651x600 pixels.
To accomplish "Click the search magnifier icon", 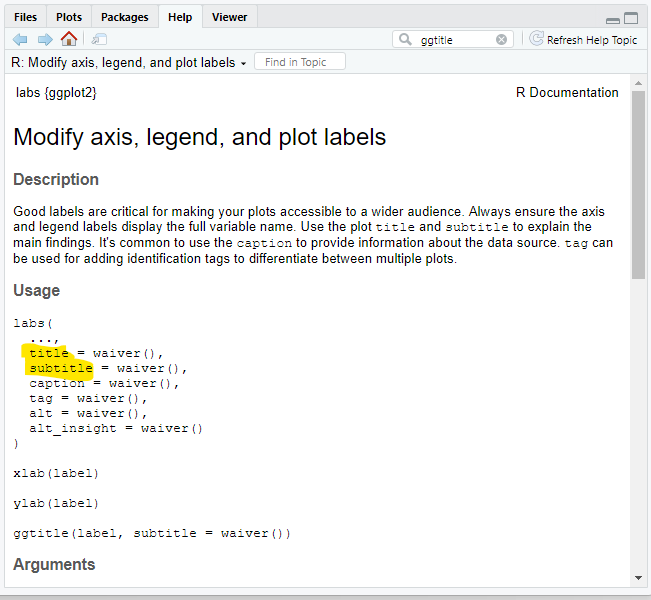I will [x=405, y=39].
